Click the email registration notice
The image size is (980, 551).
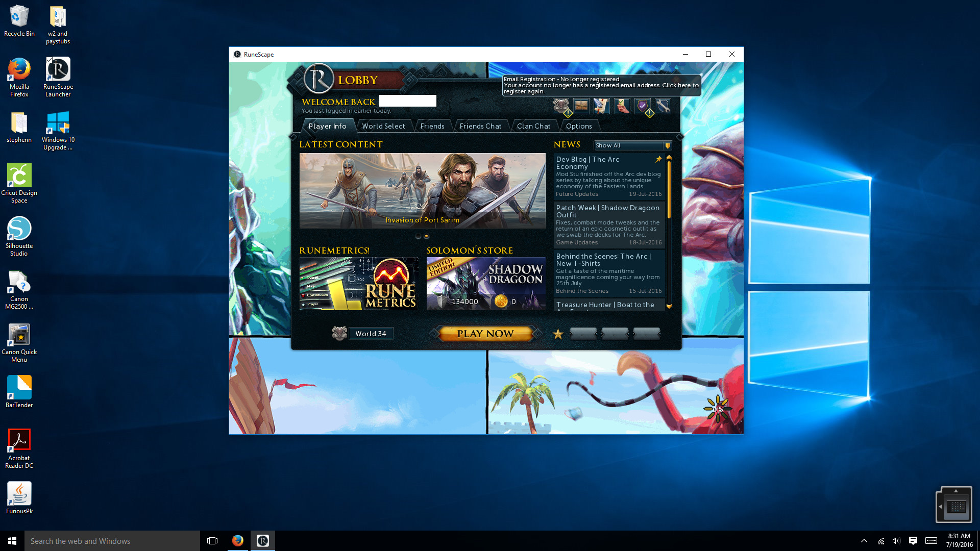pos(601,85)
